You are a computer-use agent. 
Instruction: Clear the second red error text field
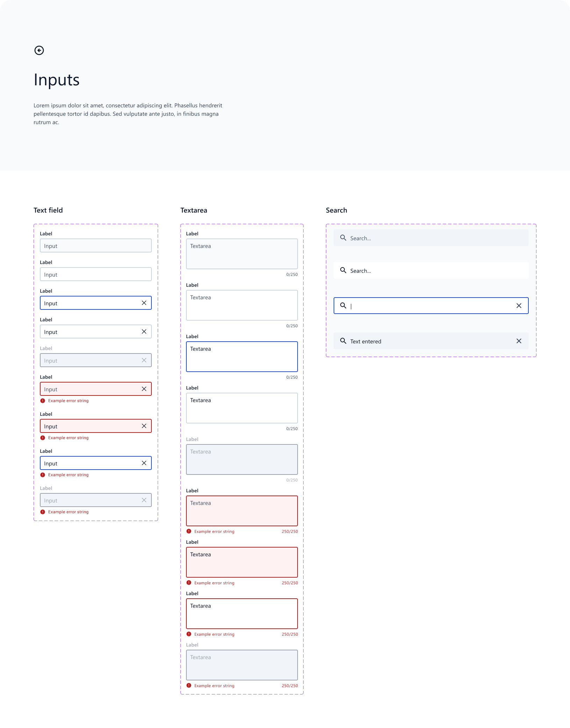click(144, 426)
